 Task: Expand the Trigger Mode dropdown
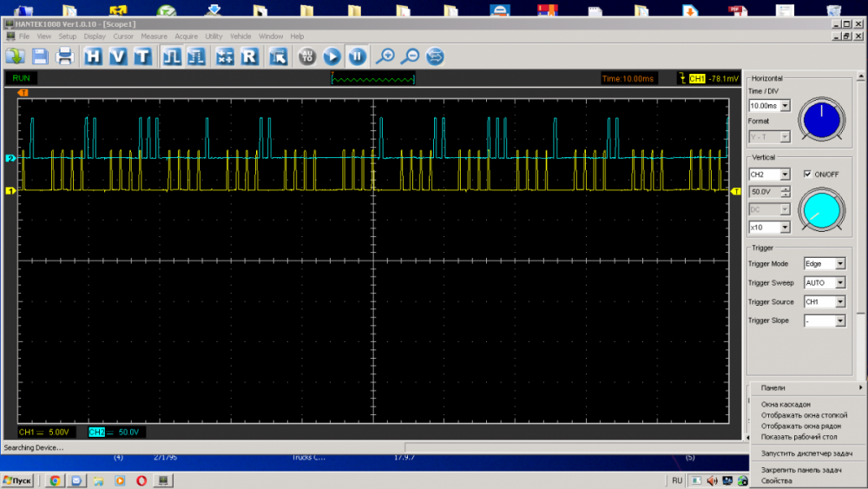(x=839, y=264)
